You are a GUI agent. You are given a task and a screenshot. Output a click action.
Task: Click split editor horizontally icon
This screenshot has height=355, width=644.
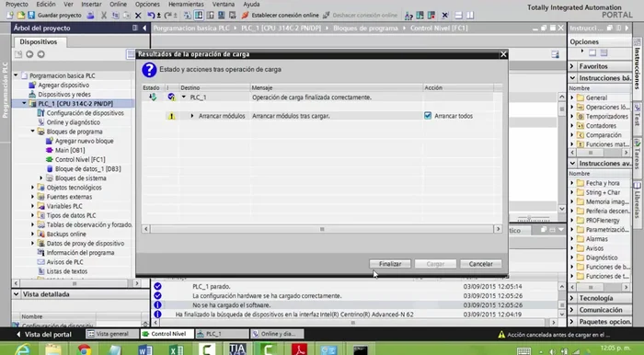click(x=458, y=16)
